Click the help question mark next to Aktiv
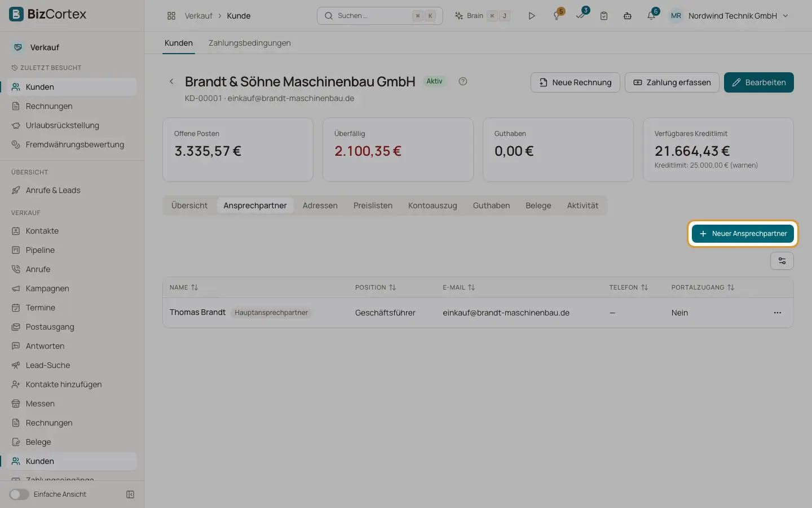Viewport: 812px width, 508px height. pos(463,81)
